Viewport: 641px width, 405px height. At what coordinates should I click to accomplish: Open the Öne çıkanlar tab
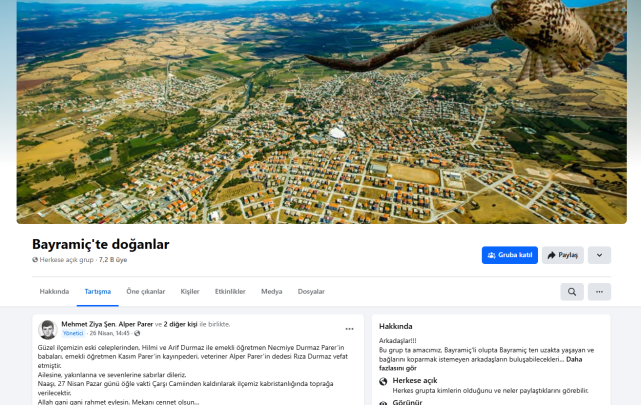(146, 291)
